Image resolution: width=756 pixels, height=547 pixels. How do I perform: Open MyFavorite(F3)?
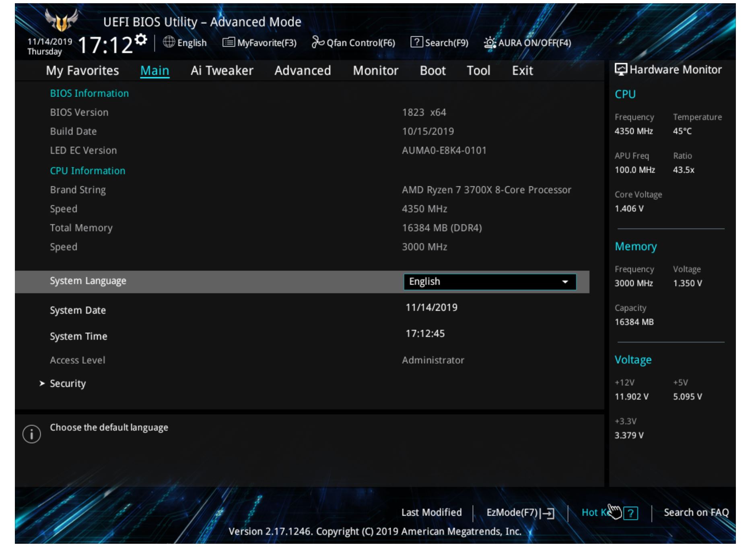click(x=260, y=43)
